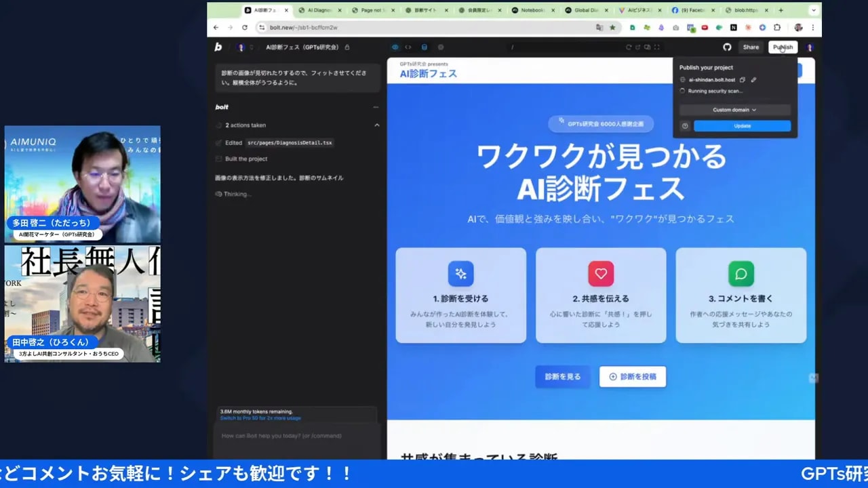Switch to the AI診断フェス browser tab
The width and height of the screenshot is (868, 488).
point(264,10)
